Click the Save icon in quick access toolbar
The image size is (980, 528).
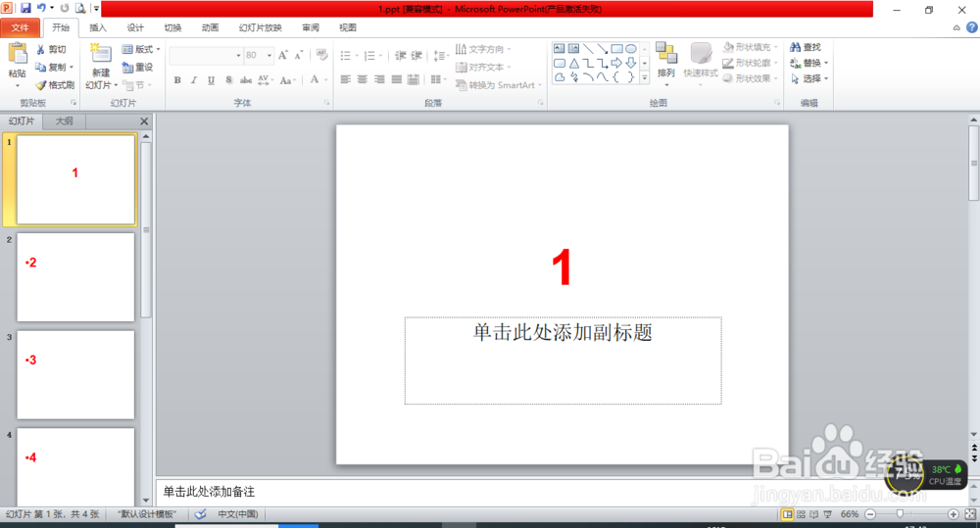click(x=25, y=8)
